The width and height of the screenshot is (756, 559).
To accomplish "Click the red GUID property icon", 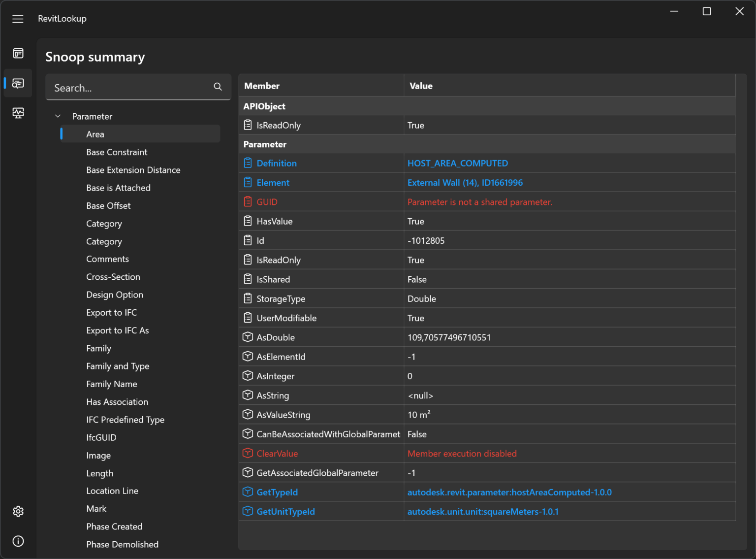I will pyautogui.click(x=248, y=201).
